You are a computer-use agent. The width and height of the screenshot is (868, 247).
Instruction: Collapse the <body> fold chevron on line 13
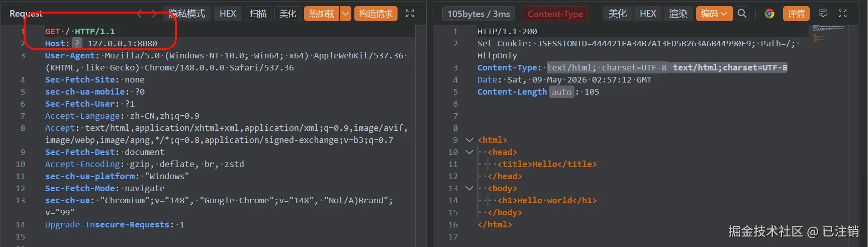(x=469, y=188)
